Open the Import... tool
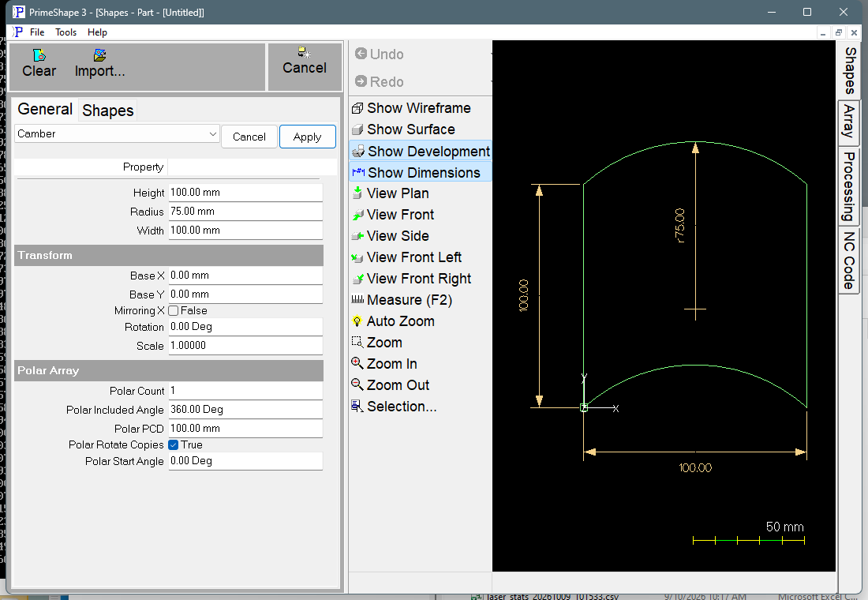This screenshot has height=600, width=868. [99, 63]
